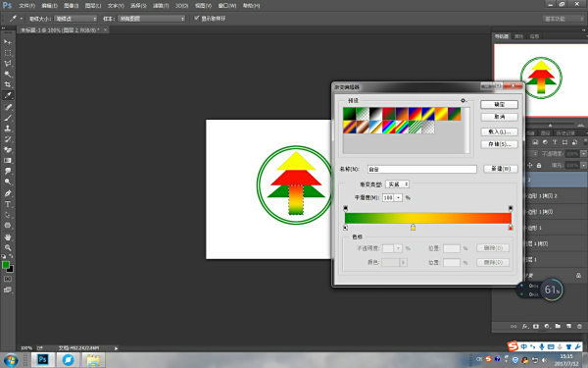This screenshot has height=368, width=588.
Task: Select the History Brush tool
Action: (8, 139)
